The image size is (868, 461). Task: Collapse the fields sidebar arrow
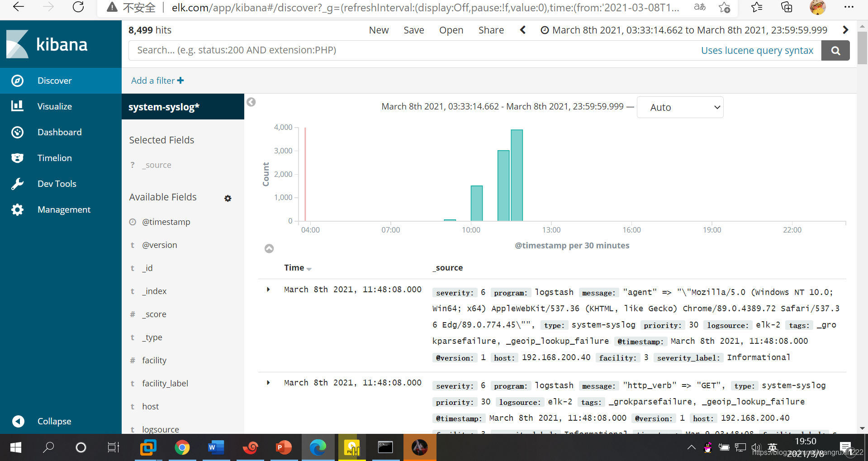coord(251,102)
